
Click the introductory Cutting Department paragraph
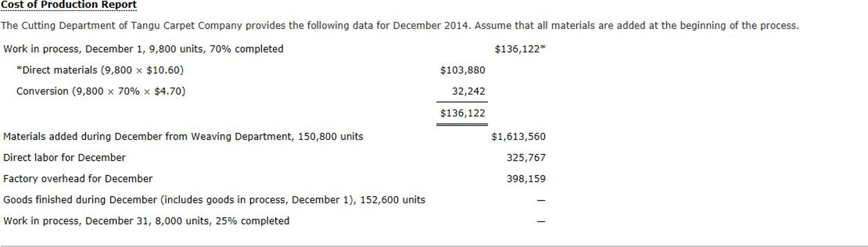click(x=400, y=25)
